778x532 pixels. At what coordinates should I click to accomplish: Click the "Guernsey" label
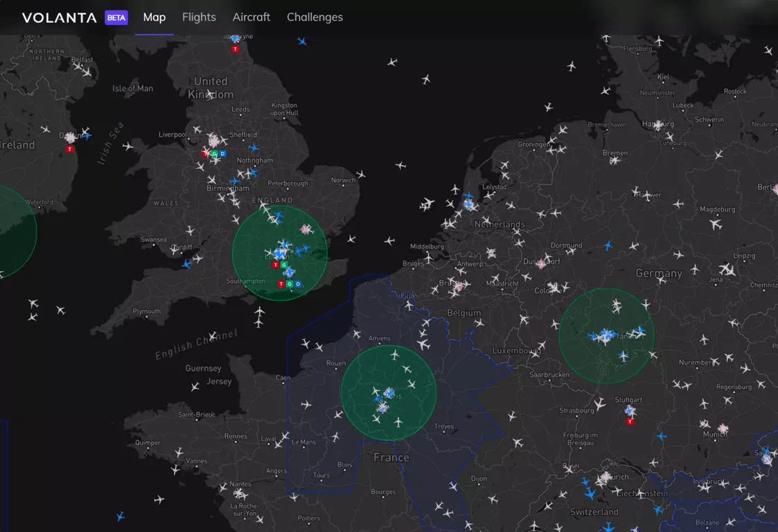click(204, 368)
